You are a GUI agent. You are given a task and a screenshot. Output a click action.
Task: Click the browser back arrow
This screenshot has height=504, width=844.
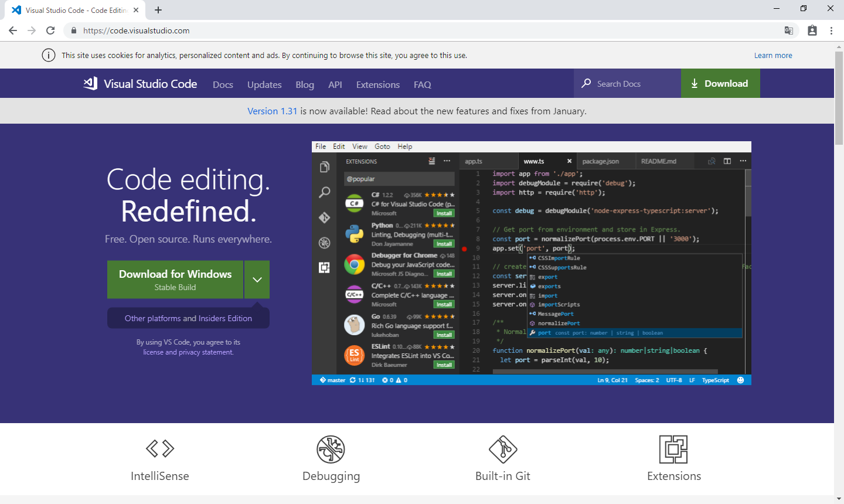point(13,30)
